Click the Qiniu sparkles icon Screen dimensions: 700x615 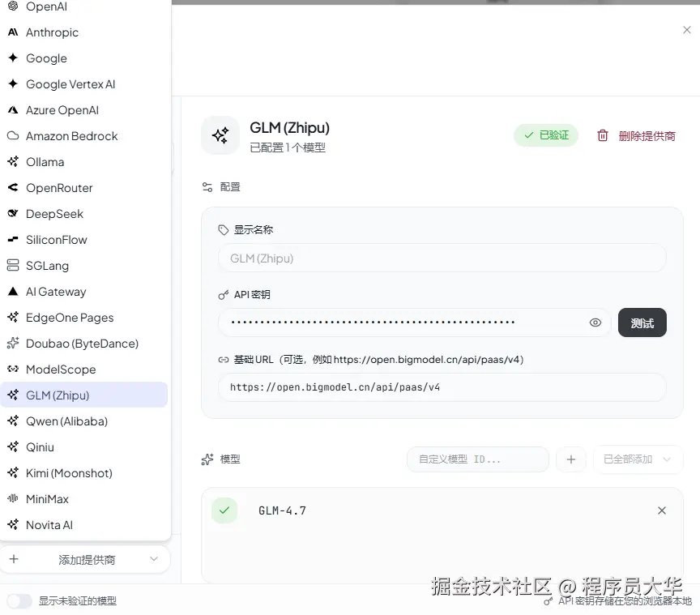point(13,446)
